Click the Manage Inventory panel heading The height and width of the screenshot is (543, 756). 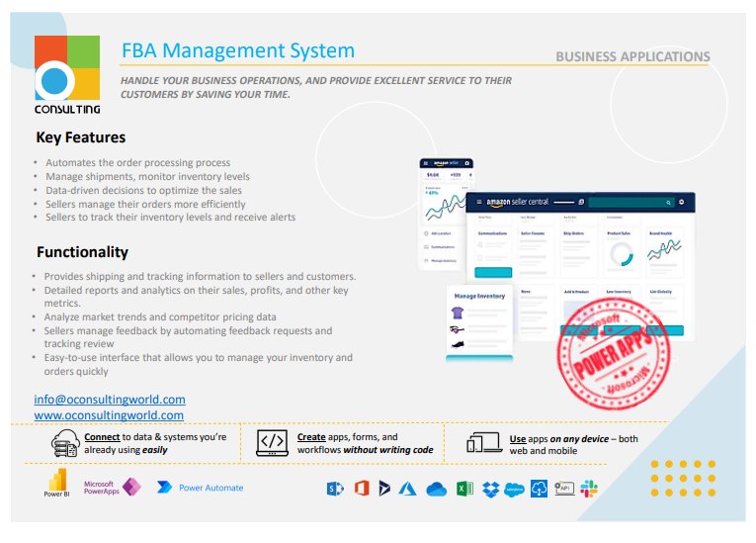pos(479,296)
